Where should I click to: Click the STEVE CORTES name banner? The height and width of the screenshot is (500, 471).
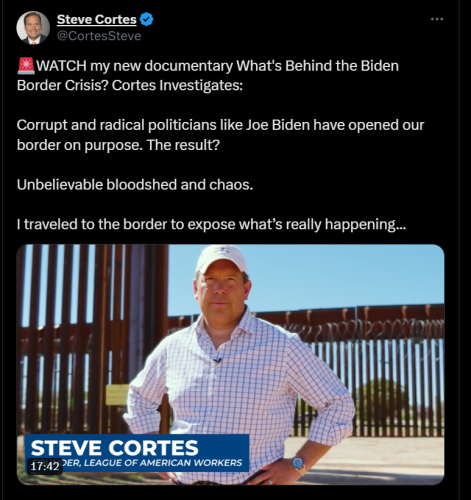coord(115,447)
